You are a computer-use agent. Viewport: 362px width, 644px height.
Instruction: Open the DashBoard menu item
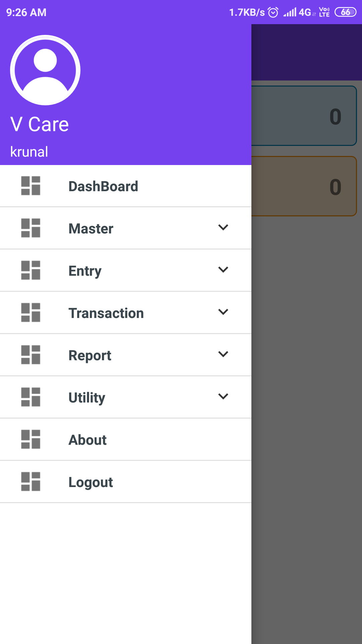(103, 186)
